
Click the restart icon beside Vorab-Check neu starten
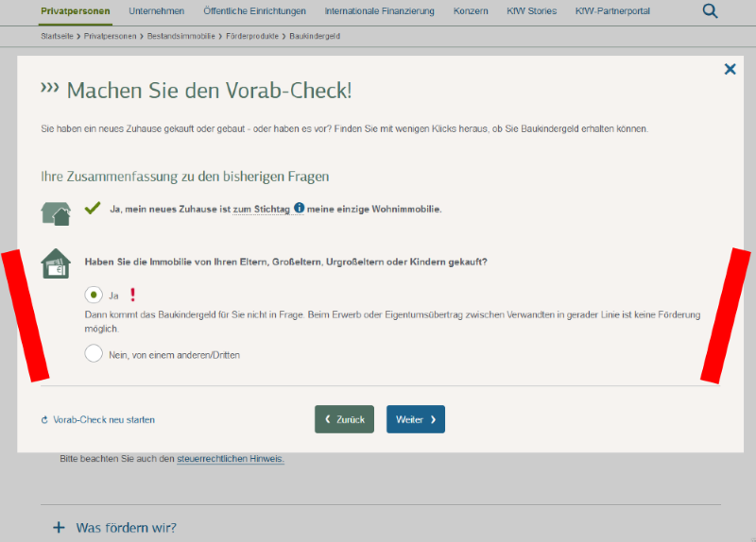(x=44, y=420)
